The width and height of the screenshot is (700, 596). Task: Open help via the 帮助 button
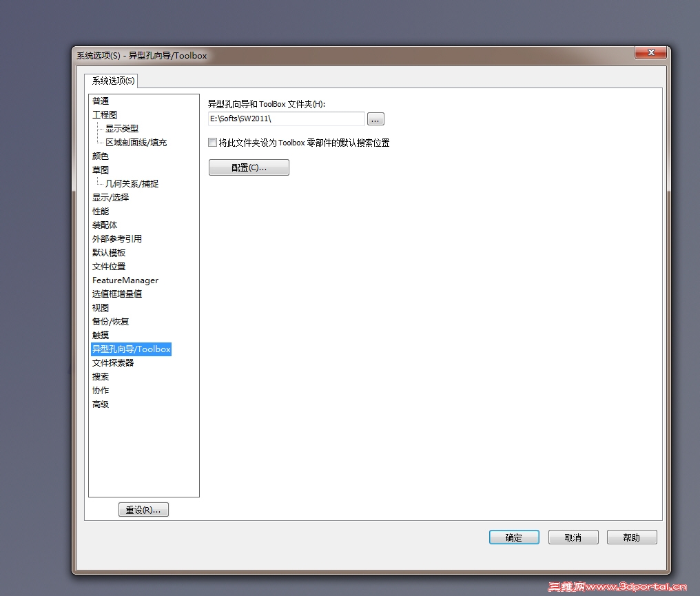coord(632,537)
